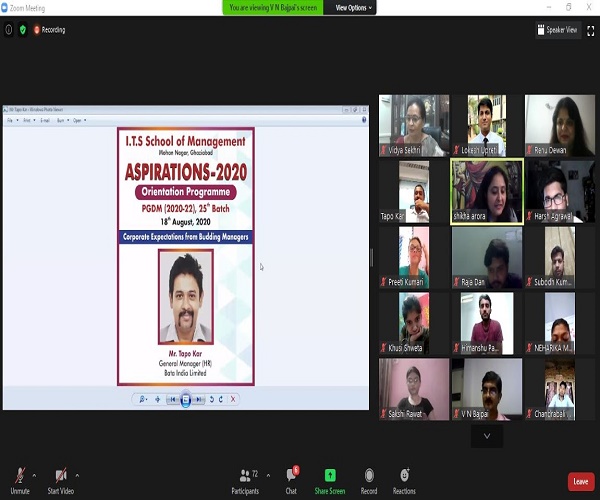The height and width of the screenshot is (500, 600).
Task: Click the zoom magnifier in Photo Viewer
Action: click(x=142, y=399)
